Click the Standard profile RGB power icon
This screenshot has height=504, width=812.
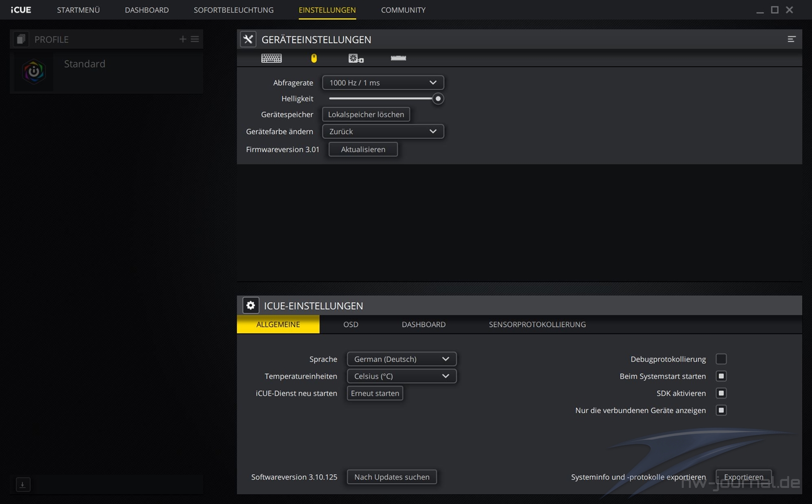pyautogui.click(x=34, y=71)
